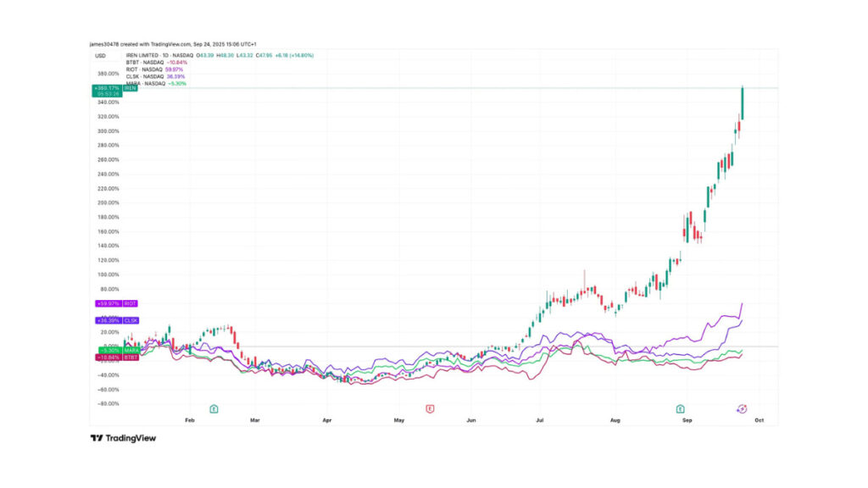Click the purple RIOT price-scale tag

[118, 302]
